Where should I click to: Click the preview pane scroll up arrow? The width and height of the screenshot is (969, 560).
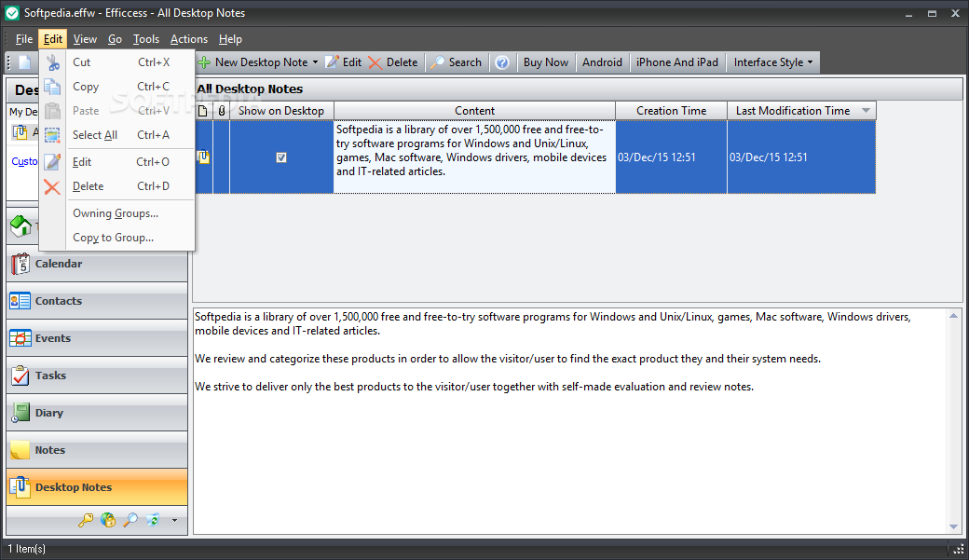[x=953, y=315]
